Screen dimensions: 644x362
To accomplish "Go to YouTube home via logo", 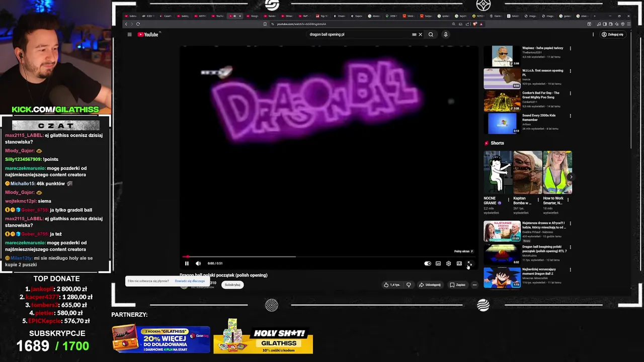I will tap(148, 35).
